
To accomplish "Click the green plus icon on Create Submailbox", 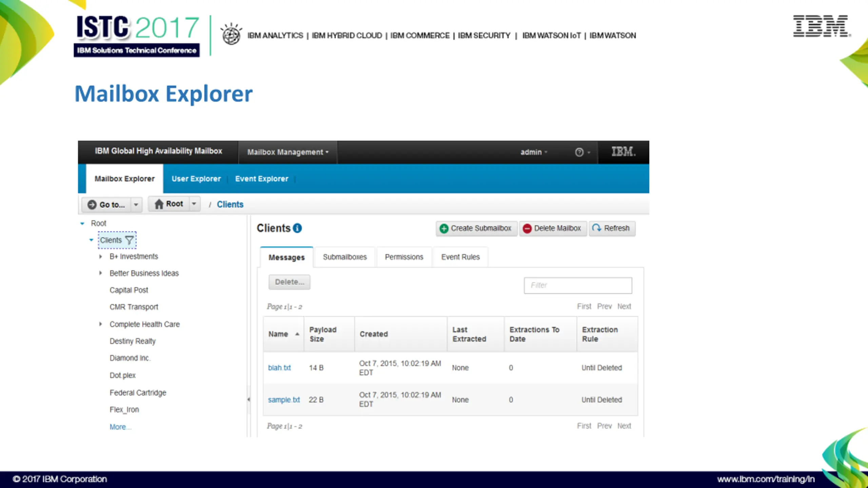I will point(444,229).
